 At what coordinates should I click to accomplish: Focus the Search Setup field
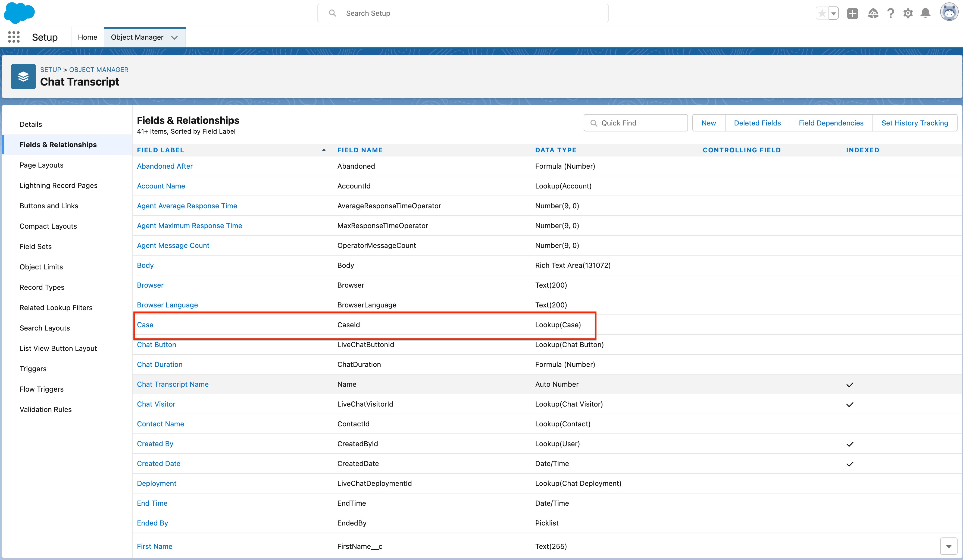pyautogui.click(x=463, y=13)
